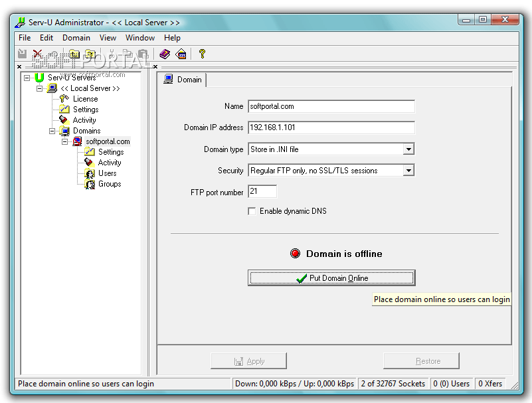Click the server Settings icon under Local Server
This screenshot has width=532, height=403.
64,110
